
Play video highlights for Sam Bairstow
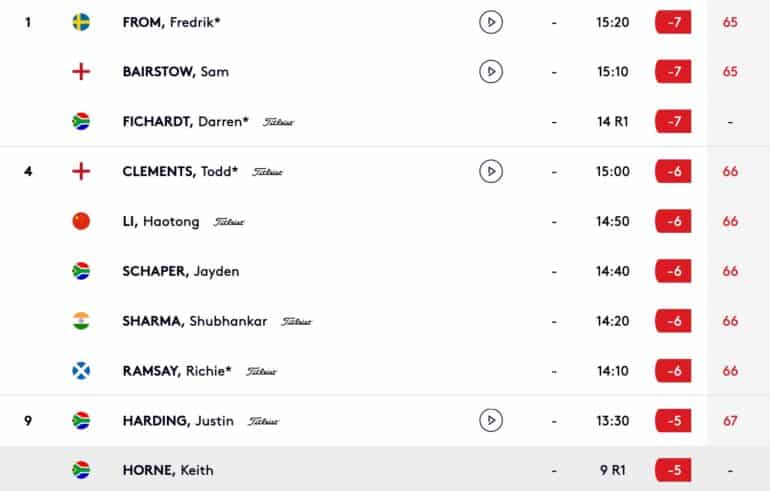[x=491, y=72]
